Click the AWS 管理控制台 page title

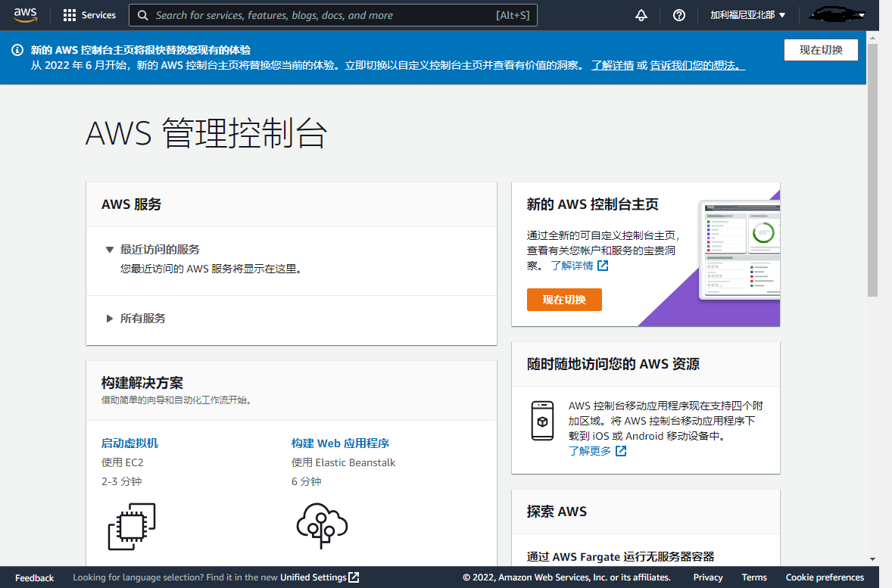tap(206, 133)
